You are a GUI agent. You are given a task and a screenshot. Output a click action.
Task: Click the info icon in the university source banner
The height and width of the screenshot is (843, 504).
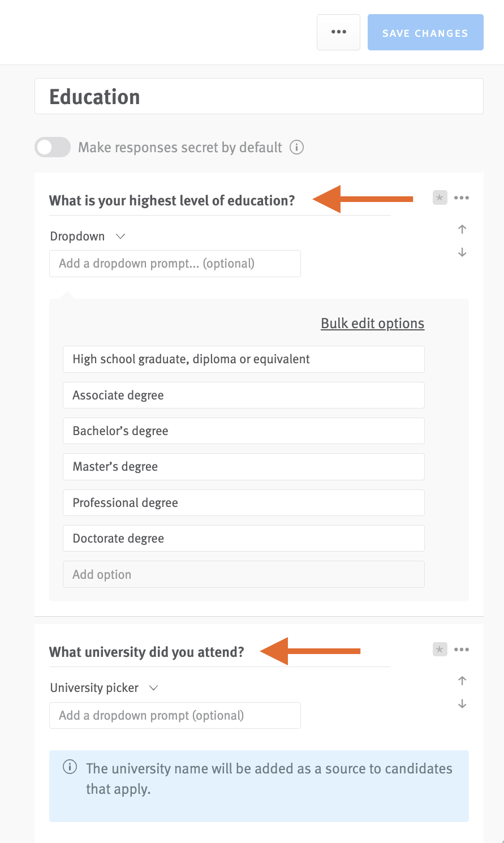pyautogui.click(x=70, y=768)
